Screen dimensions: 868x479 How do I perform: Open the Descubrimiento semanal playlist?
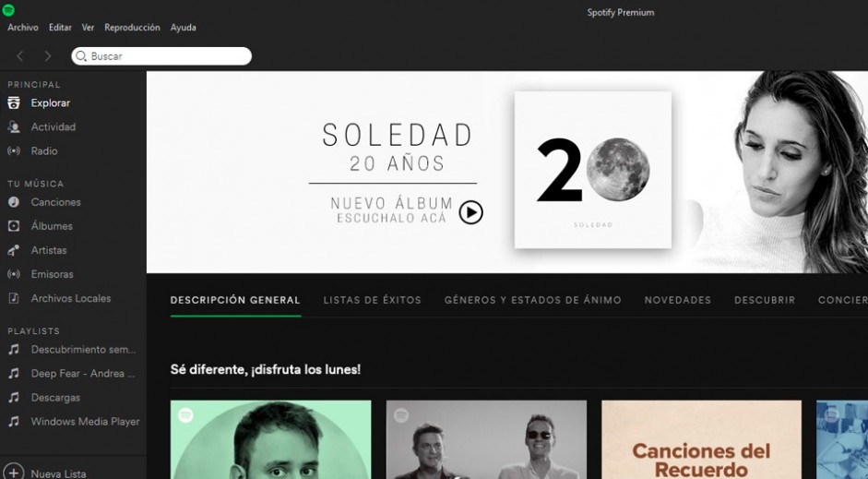(83, 350)
